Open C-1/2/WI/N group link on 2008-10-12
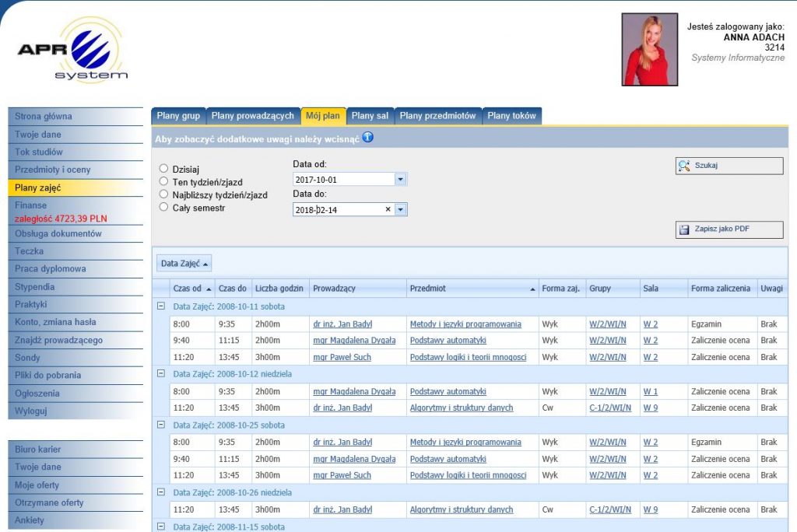The width and height of the screenshot is (797, 532). (610, 408)
